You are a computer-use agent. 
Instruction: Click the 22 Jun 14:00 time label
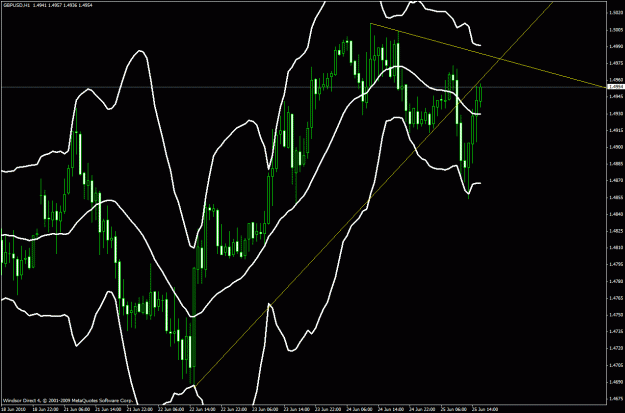coord(202,409)
